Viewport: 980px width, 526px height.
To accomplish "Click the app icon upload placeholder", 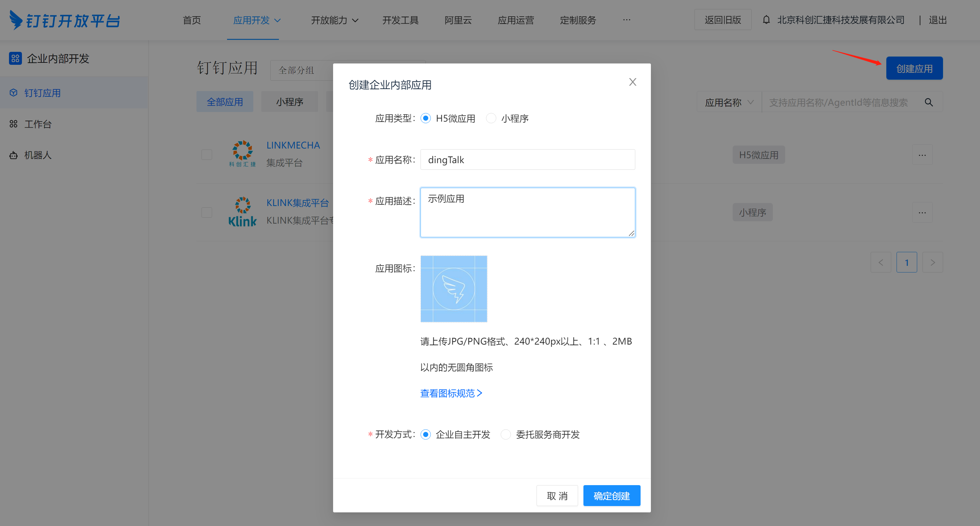I will tap(454, 289).
